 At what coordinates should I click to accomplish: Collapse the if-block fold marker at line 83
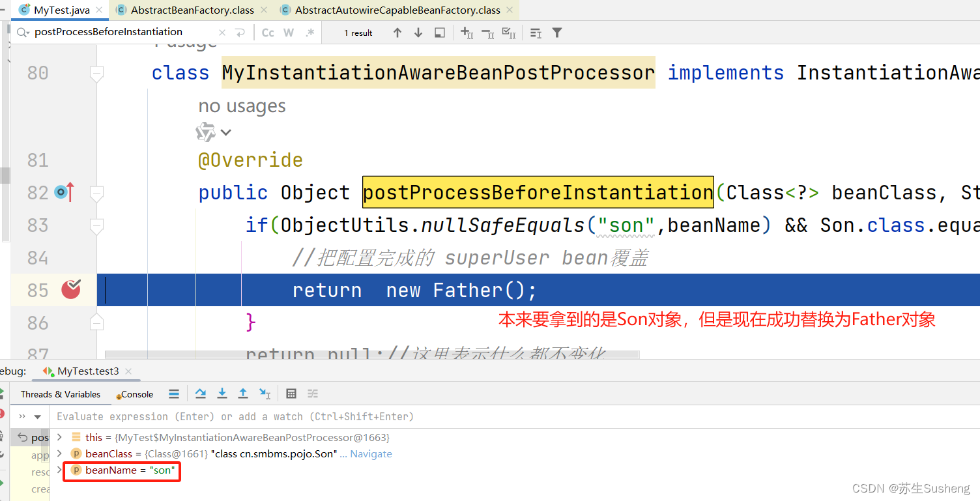coord(96,226)
